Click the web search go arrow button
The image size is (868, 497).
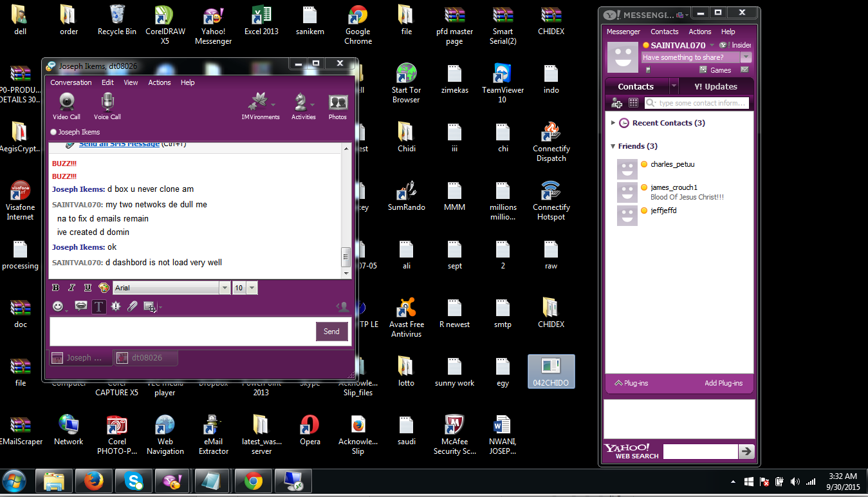coord(746,451)
